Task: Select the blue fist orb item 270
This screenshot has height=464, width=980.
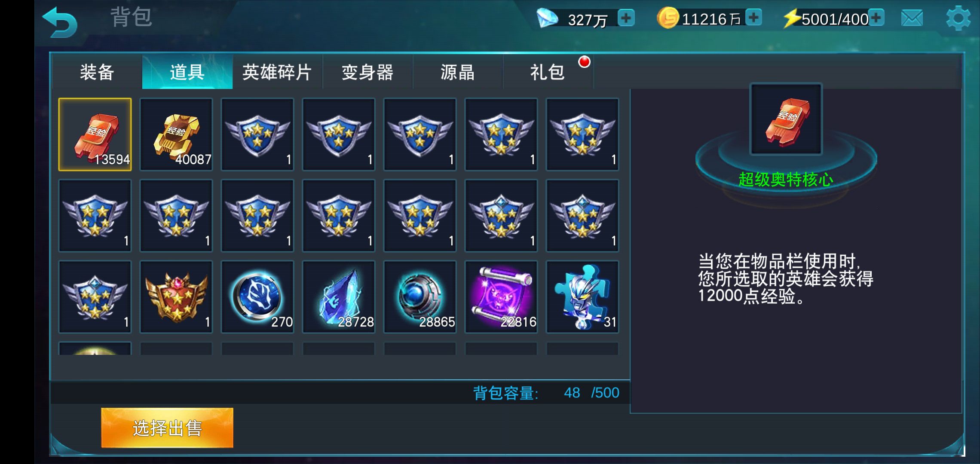Action: tap(257, 297)
